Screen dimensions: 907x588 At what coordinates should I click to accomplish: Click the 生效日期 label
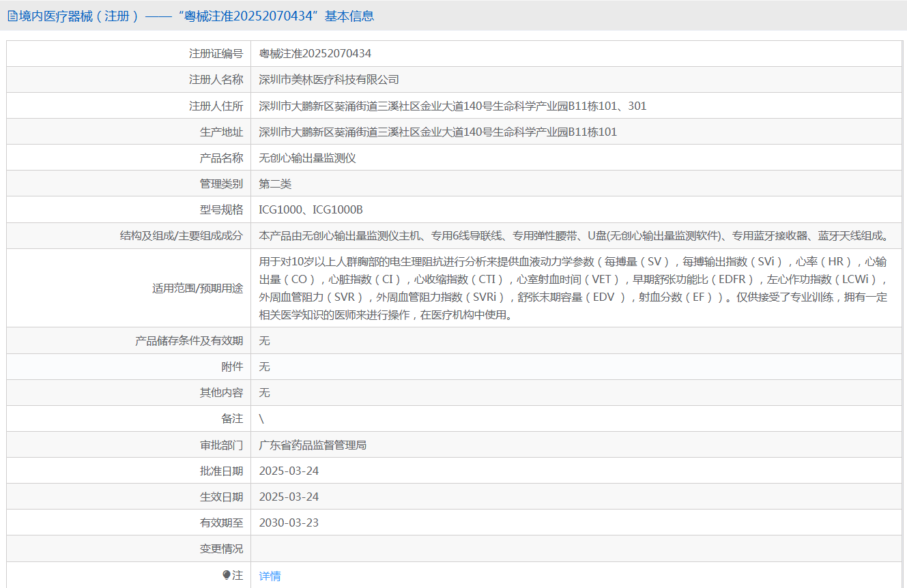[x=221, y=497]
